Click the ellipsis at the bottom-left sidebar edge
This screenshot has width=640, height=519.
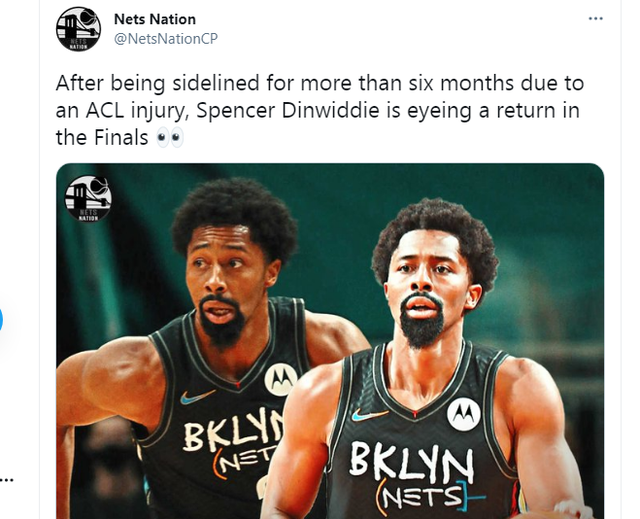[7, 479]
